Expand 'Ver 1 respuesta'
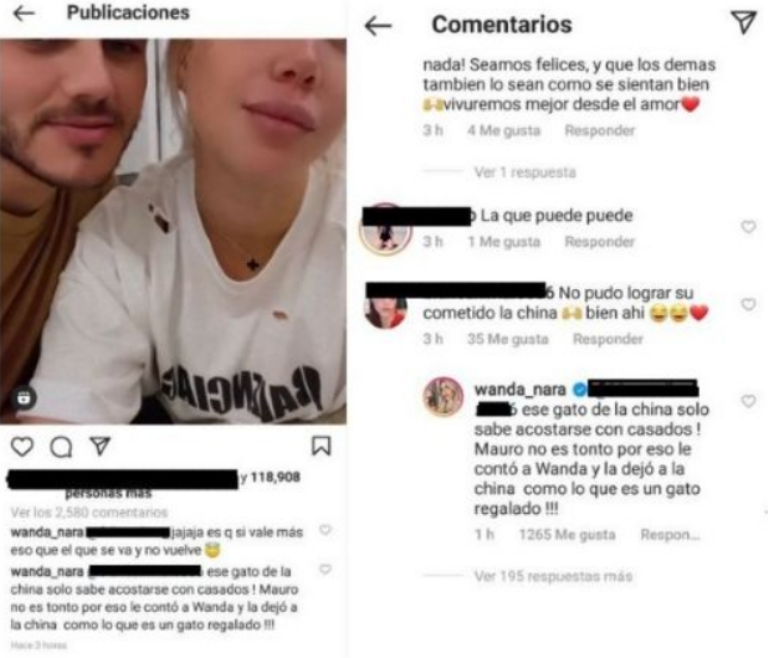768x658 pixels. (525, 172)
